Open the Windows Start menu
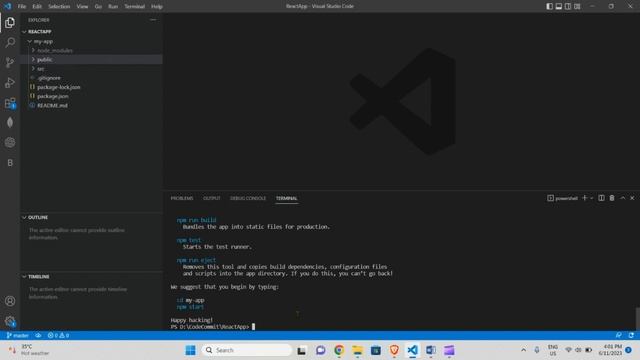The width and height of the screenshot is (640, 360). pyautogui.click(x=190, y=350)
